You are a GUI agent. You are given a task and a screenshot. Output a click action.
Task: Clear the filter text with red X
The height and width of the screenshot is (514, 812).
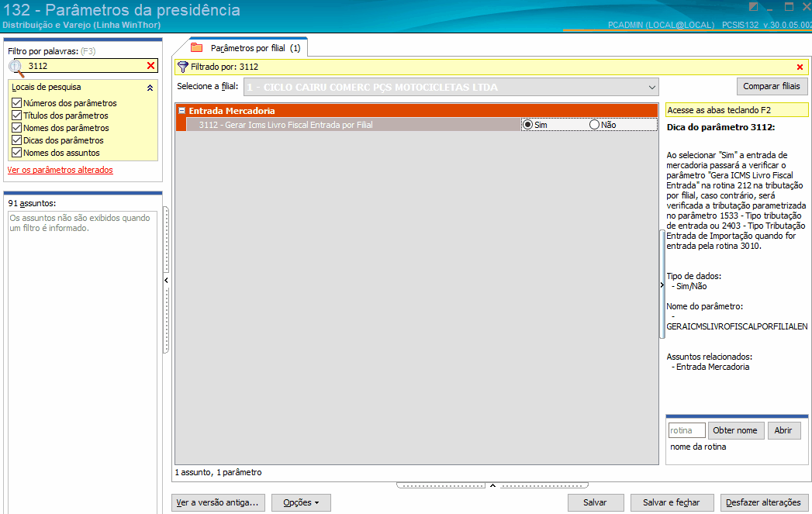coord(150,66)
